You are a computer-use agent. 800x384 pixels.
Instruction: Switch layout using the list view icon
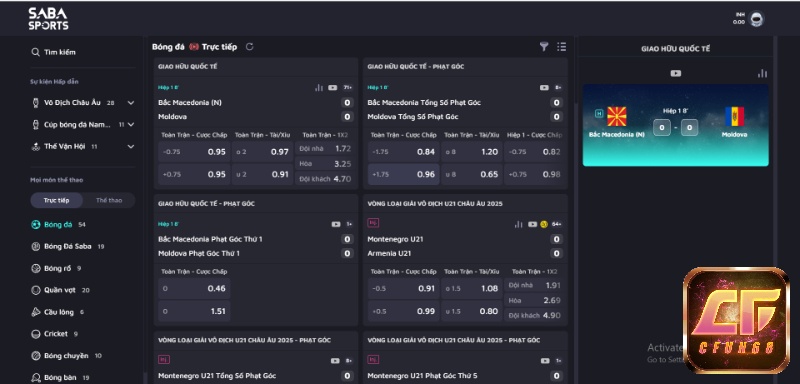(x=562, y=47)
